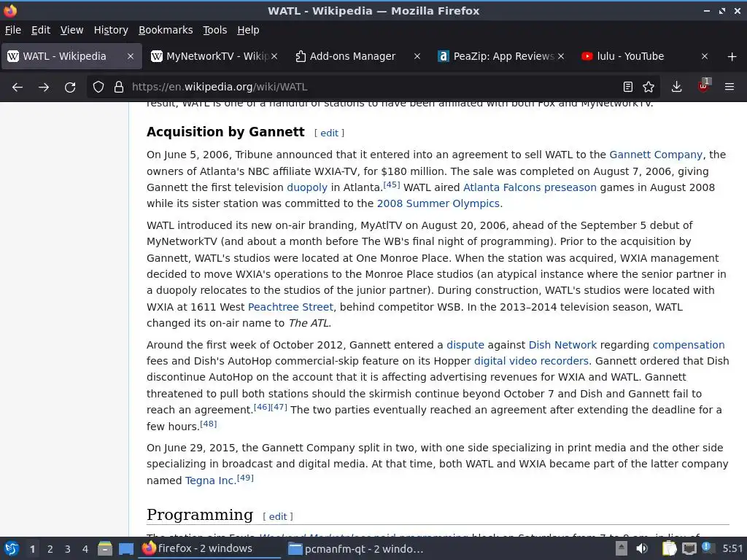
Task: Open the dispute link
Action: (x=465, y=345)
